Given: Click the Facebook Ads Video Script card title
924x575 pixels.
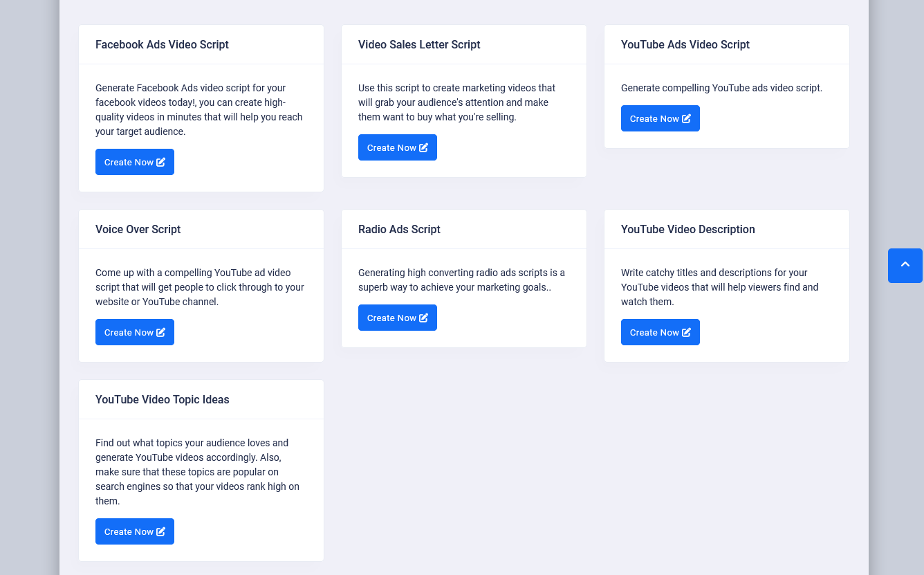Looking at the screenshot, I should coord(162,44).
